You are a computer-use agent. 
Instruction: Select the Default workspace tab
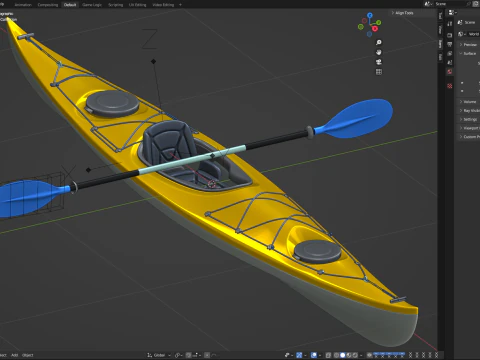point(70,5)
